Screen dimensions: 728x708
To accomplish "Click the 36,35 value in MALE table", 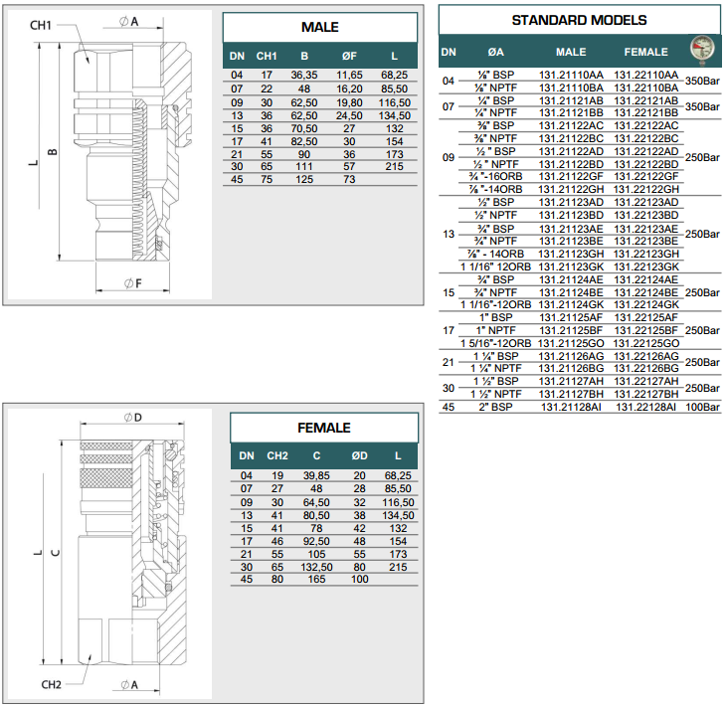I will (x=303, y=75).
